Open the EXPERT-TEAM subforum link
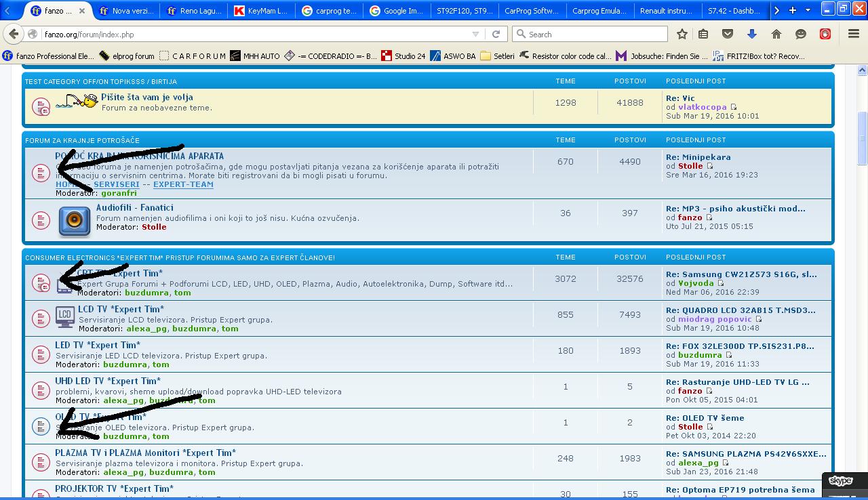 pos(183,184)
